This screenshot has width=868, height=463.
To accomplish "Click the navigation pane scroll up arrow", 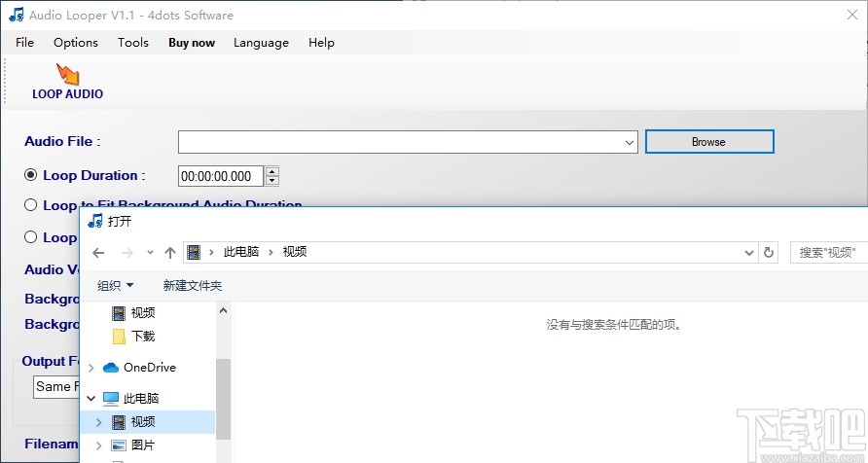I will click(x=223, y=310).
